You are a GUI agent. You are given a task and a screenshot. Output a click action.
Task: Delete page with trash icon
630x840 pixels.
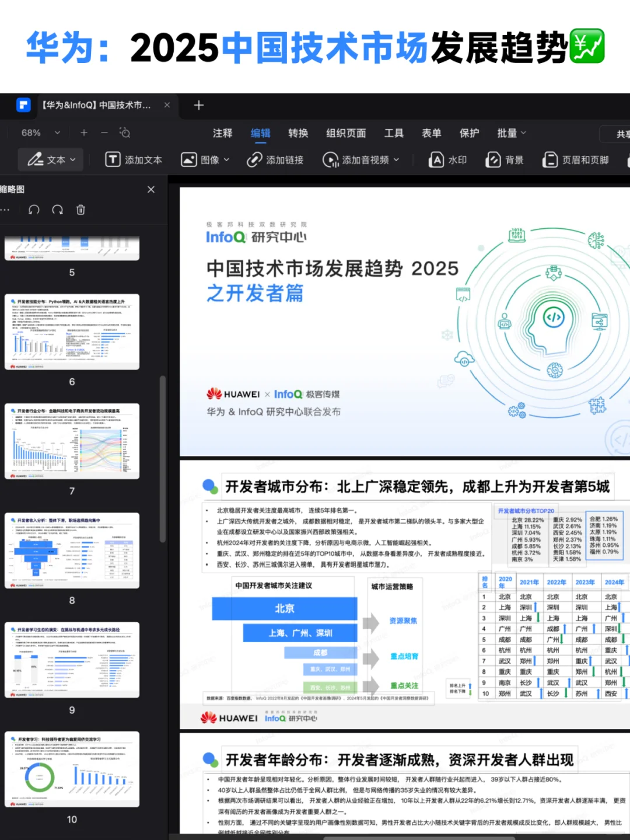click(x=80, y=210)
